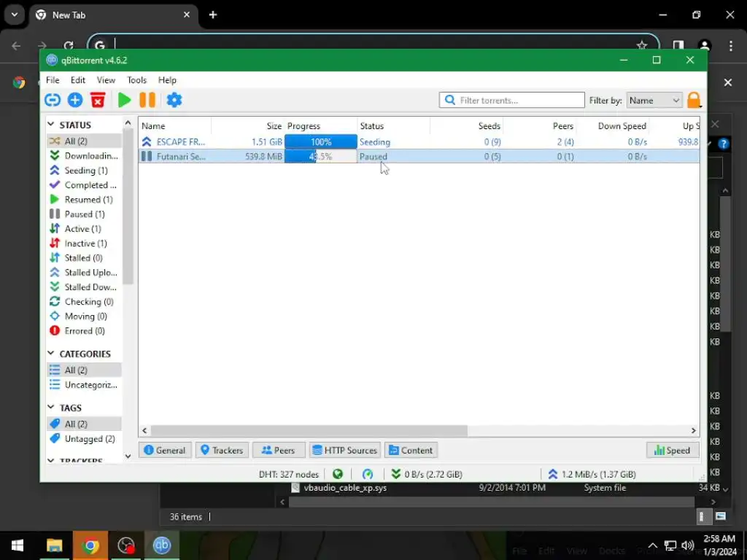Screen dimensions: 747x560
Task: Switch to the General tab
Action: [x=165, y=450]
